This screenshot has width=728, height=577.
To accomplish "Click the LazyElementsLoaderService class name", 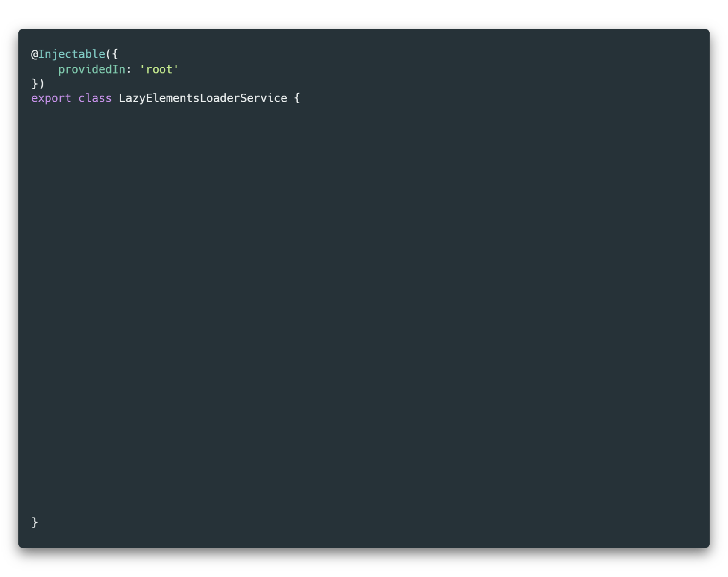I will (203, 98).
